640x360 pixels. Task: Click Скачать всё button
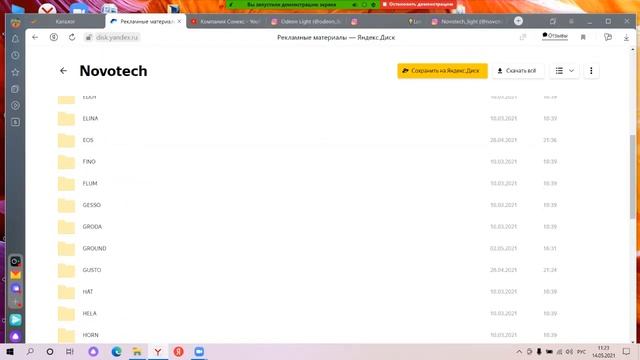pos(518,71)
